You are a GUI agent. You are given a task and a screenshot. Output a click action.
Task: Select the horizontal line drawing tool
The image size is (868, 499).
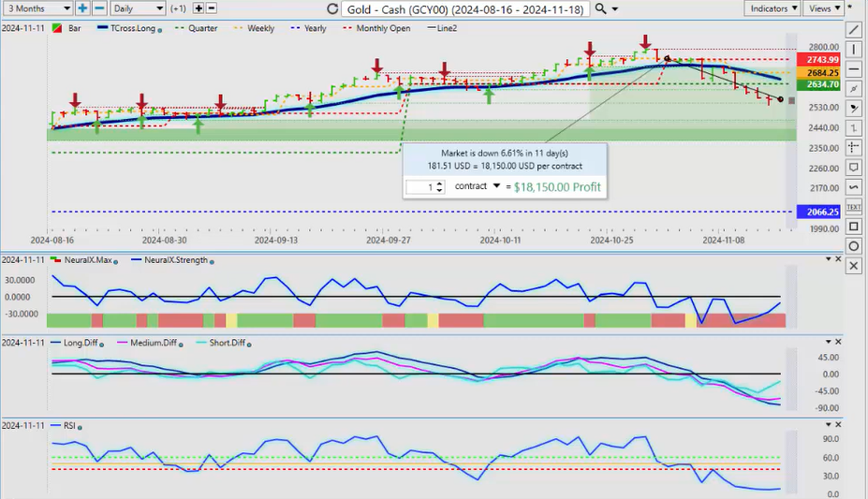853,68
